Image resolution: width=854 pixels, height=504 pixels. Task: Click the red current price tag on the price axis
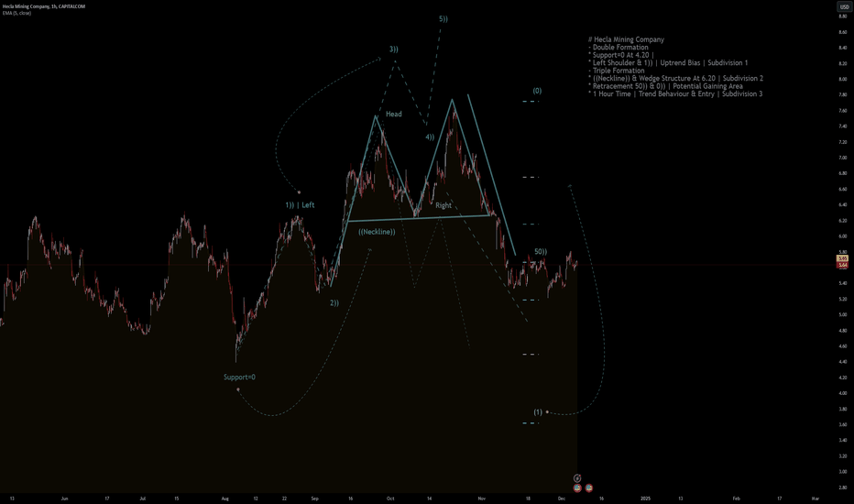tap(843, 265)
